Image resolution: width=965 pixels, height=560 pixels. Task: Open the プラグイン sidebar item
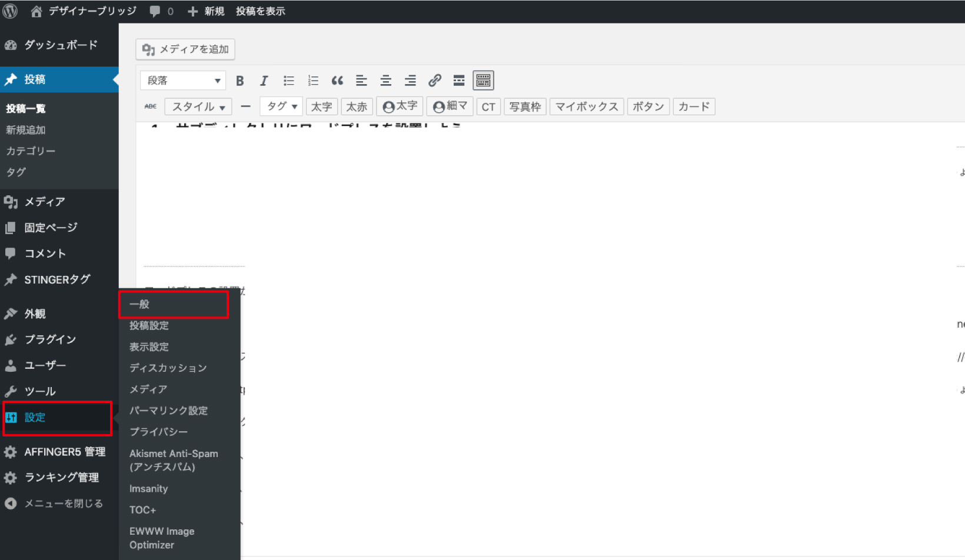(x=50, y=339)
